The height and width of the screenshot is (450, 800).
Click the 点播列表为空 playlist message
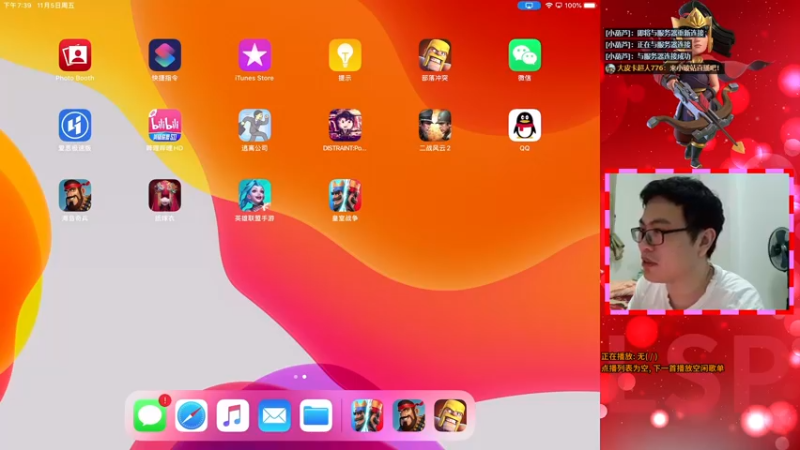[662, 368]
